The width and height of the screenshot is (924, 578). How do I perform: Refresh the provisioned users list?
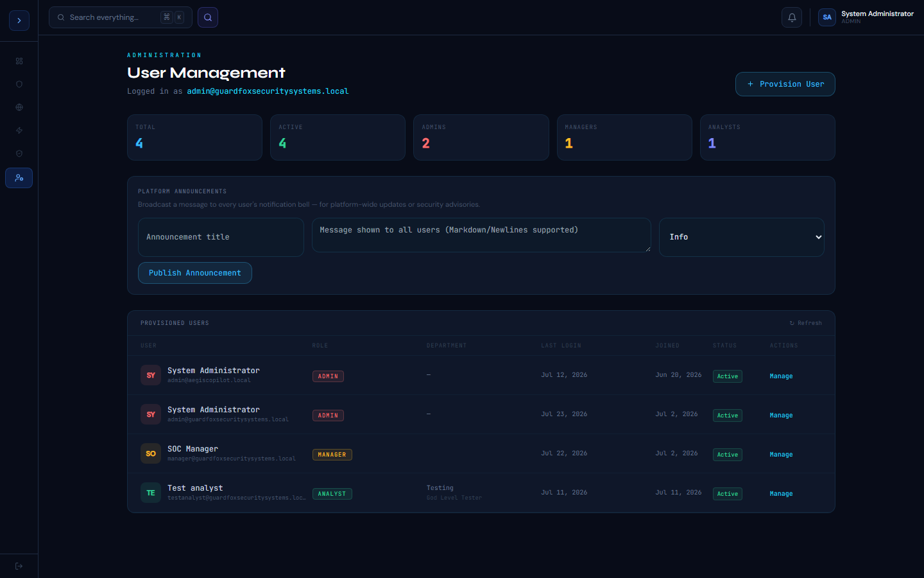[805, 323]
